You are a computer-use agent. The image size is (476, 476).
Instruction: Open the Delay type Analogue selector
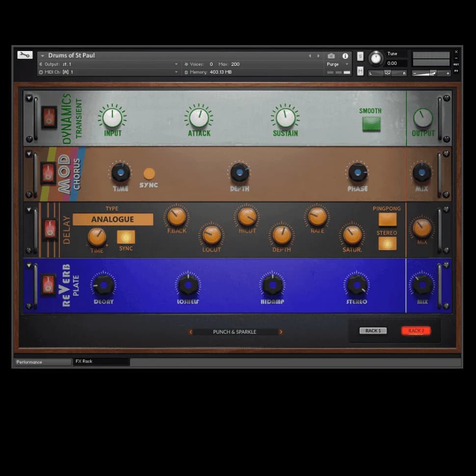pyautogui.click(x=113, y=219)
